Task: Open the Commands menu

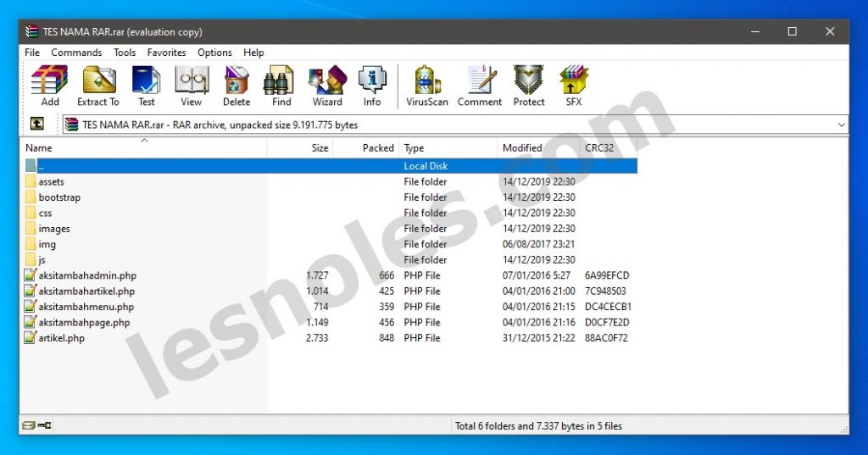Action: click(76, 53)
